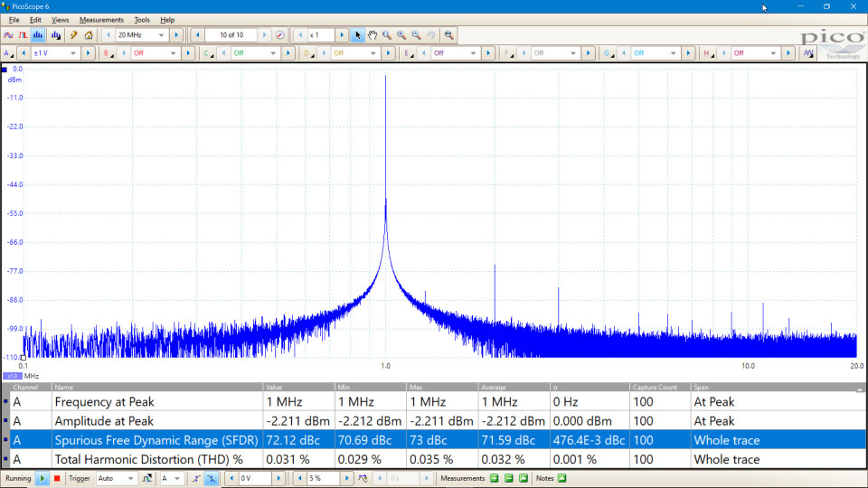
Task: Toggle the falling edge trigger button
Action: (211, 478)
